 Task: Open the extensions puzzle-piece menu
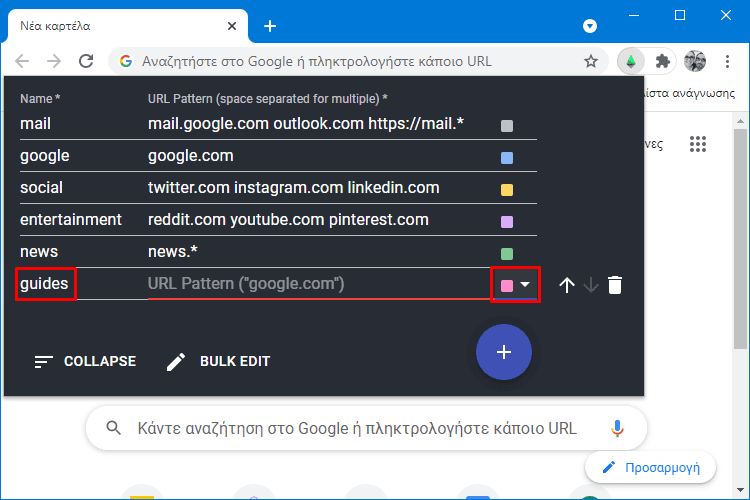coord(662,61)
